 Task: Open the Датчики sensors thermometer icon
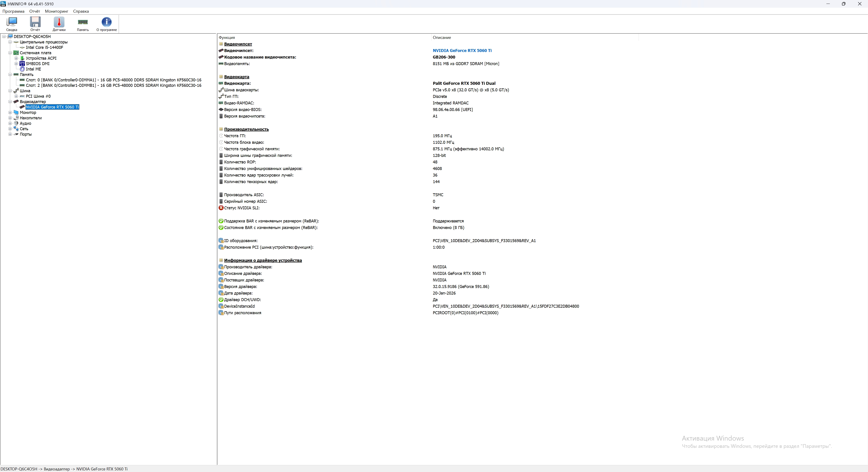[x=59, y=24]
